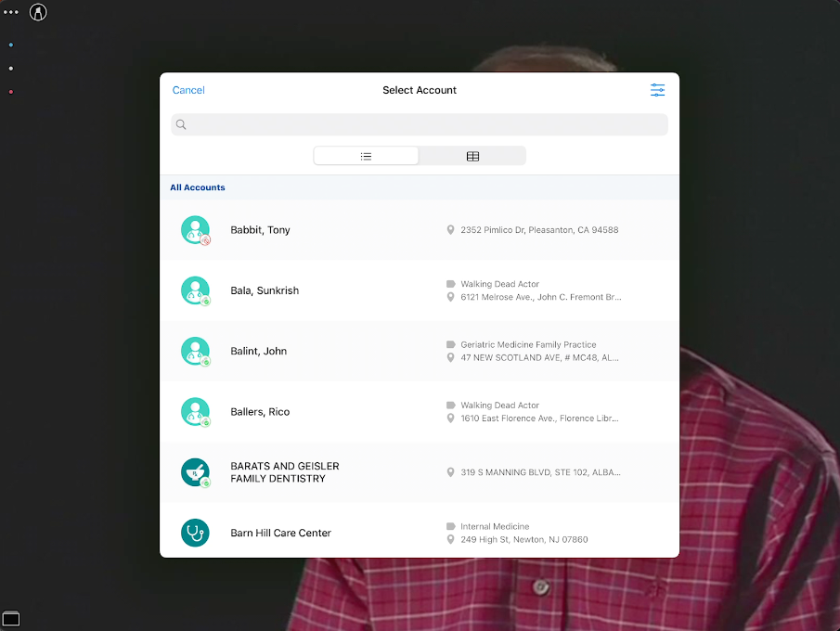Screen dimensions: 840x631
Task: Click the All Accounts section header
Action: (x=198, y=187)
